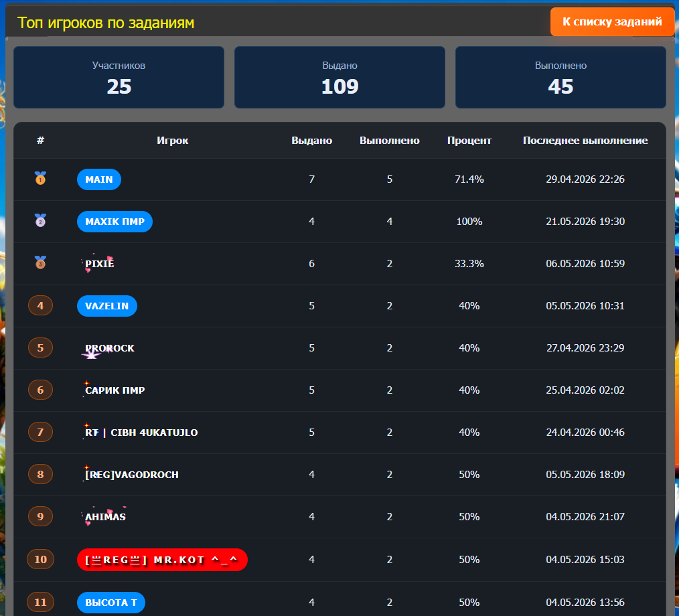Screen dimensions: 679x616
Task: Click date 04.05.2026 21:07
Action: (585, 517)
